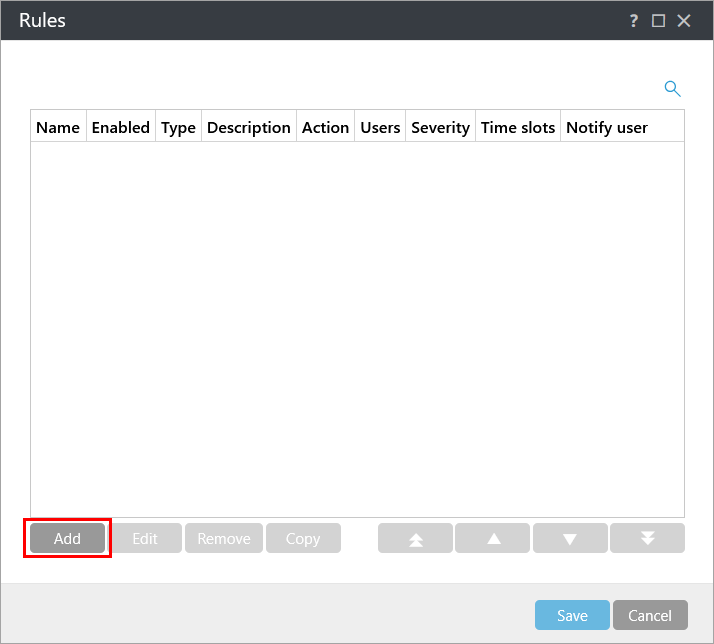Move rule up one position

tap(493, 538)
